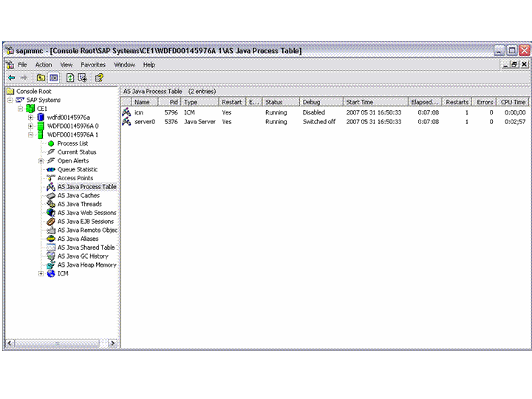Select AS Java Process Table tree item
The height and width of the screenshot is (399, 532).
(x=87, y=187)
